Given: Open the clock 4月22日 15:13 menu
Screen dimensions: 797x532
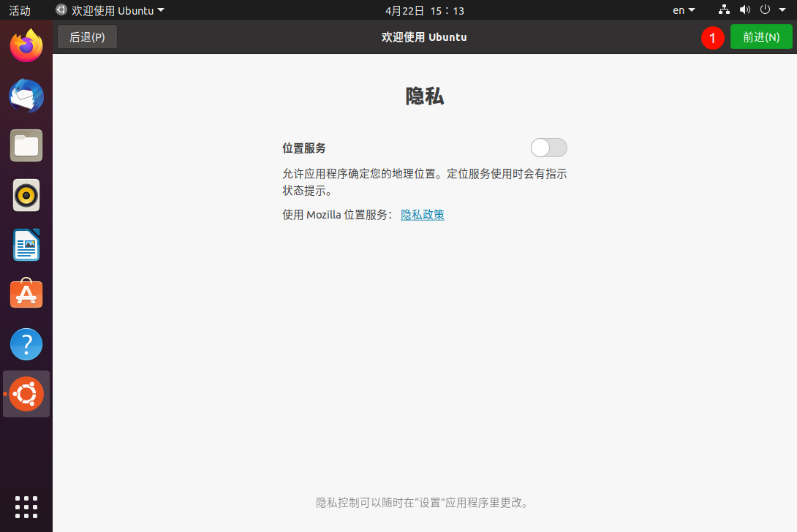Looking at the screenshot, I should [x=424, y=11].
